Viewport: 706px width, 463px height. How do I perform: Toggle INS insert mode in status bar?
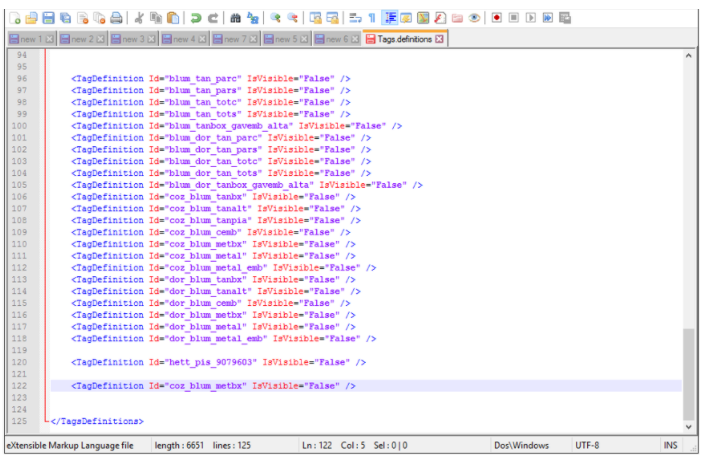coord(671,445)
